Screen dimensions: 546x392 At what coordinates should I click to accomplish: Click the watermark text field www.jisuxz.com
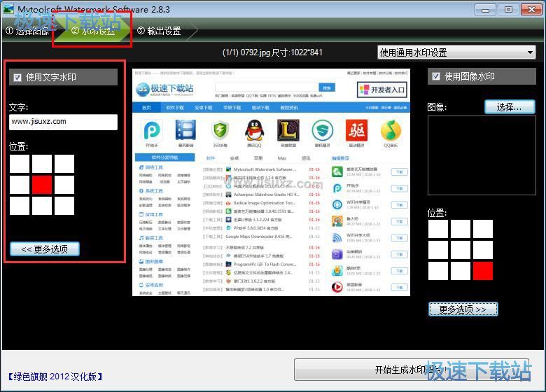(x=64, y=122)
